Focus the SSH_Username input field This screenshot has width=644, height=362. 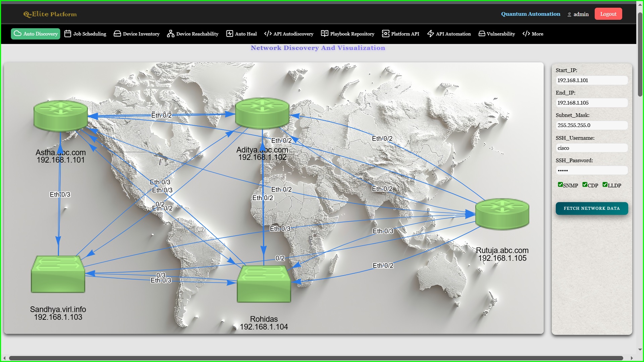pos(592,148)
